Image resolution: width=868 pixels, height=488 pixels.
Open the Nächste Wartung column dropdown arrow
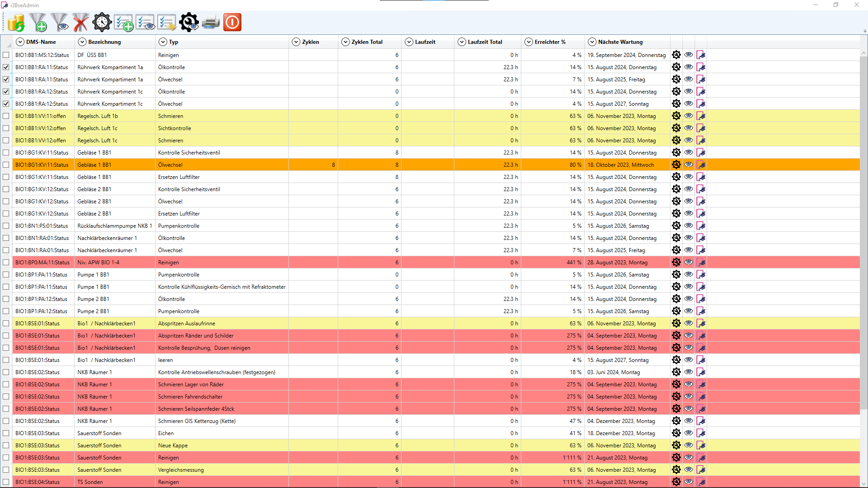point(592,42)
